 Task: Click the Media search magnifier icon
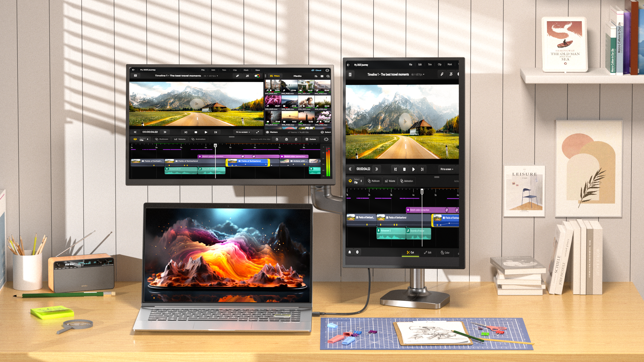(x=328, y=76)
